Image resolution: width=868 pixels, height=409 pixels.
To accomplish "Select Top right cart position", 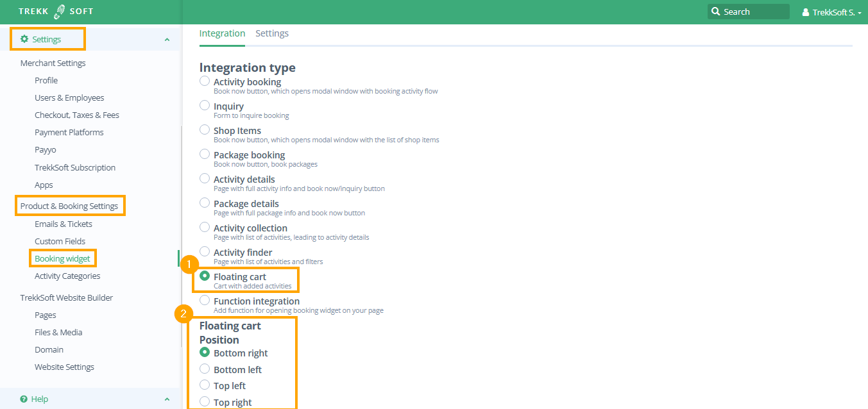I will coord(205,401).
